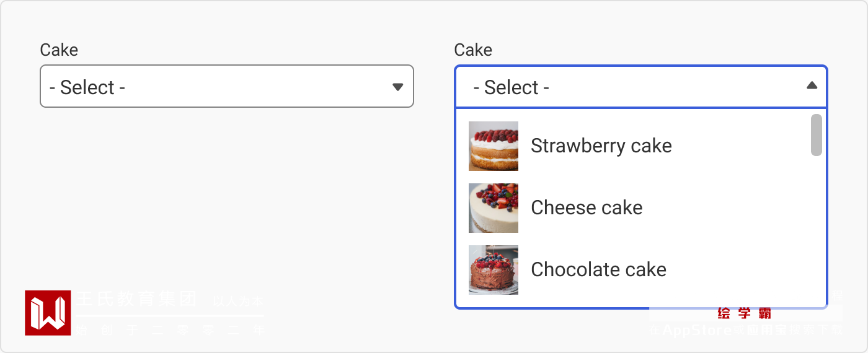Image resolution: width=868 pixels, height=353 pixels.
Task: Click the Cake label above left select
Action: (x=59, y=50)
